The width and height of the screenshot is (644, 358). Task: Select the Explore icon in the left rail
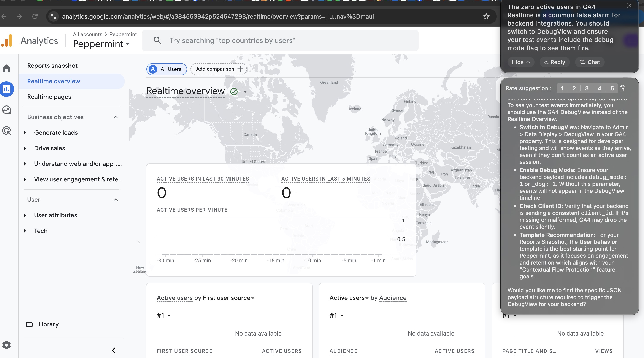point(6,110)
